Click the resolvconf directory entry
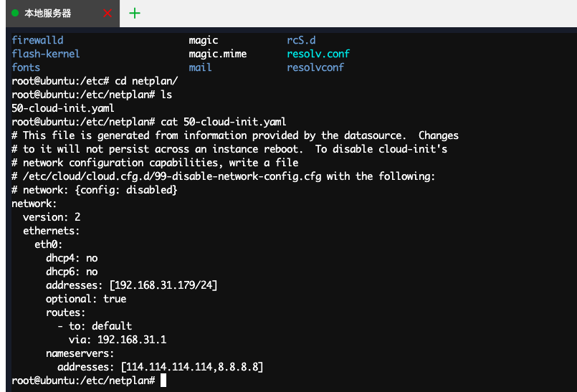 pyautogui.click(x=315, y=67)
